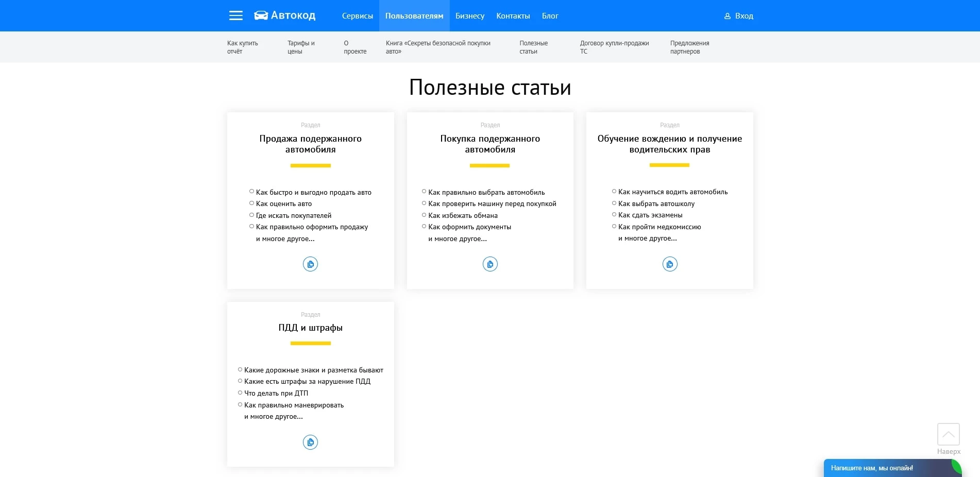This screenshot has width=980, height=477.
Task: Open the article Как оценить авто
Action: click(x=283, y=203)
